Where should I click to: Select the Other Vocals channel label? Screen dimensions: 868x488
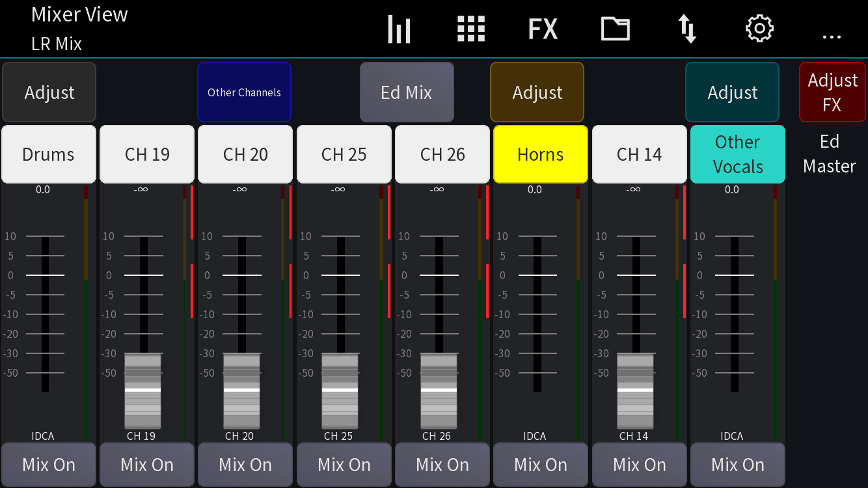point(737,154)
